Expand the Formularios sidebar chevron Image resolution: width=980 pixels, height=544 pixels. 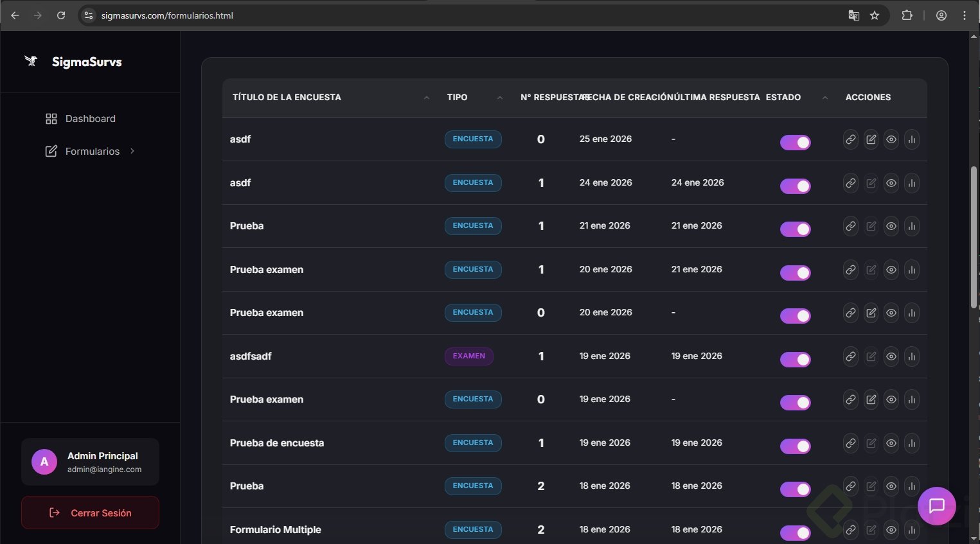[132, 151]
